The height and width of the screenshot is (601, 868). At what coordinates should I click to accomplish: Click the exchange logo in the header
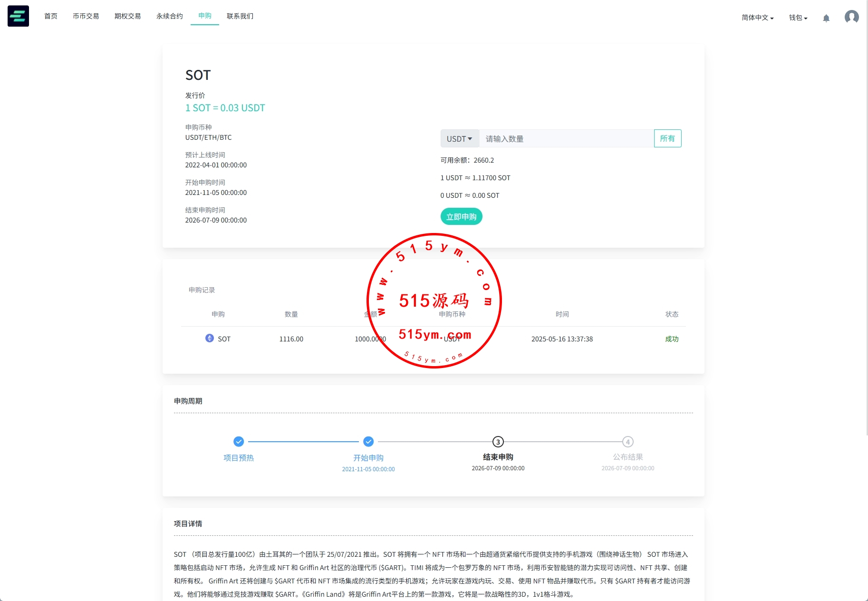(x=18, y=16)
